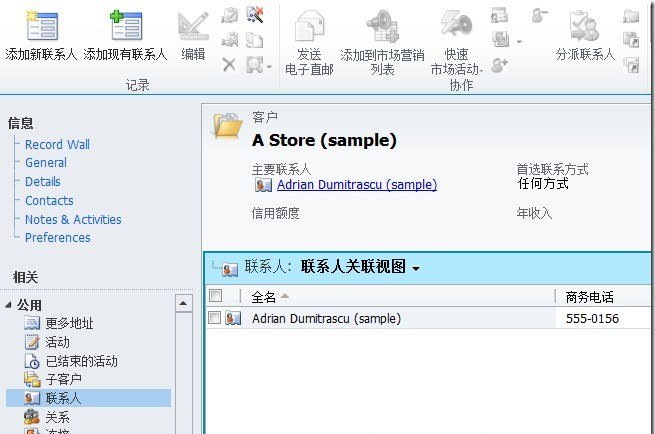Select 联系人 in the related list
Screen dimensions: 655x434
(x=88, y=398)
